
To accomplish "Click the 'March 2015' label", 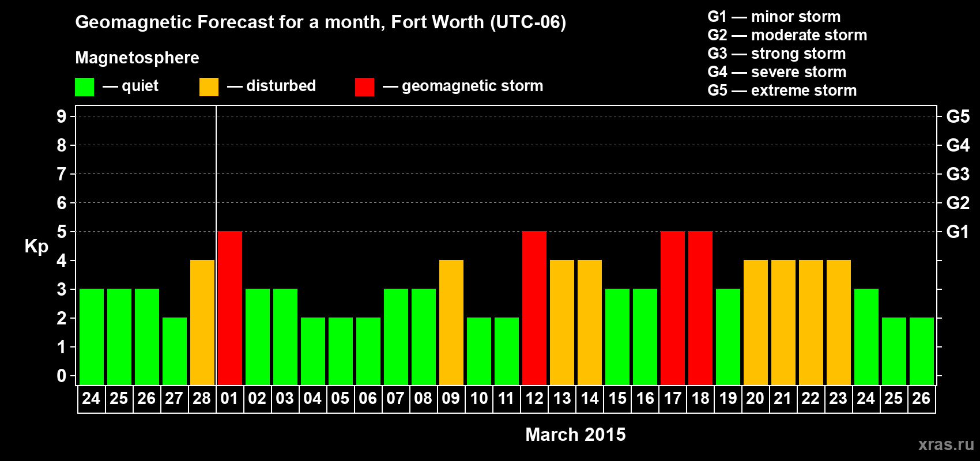I will click(x=575, y=434).
